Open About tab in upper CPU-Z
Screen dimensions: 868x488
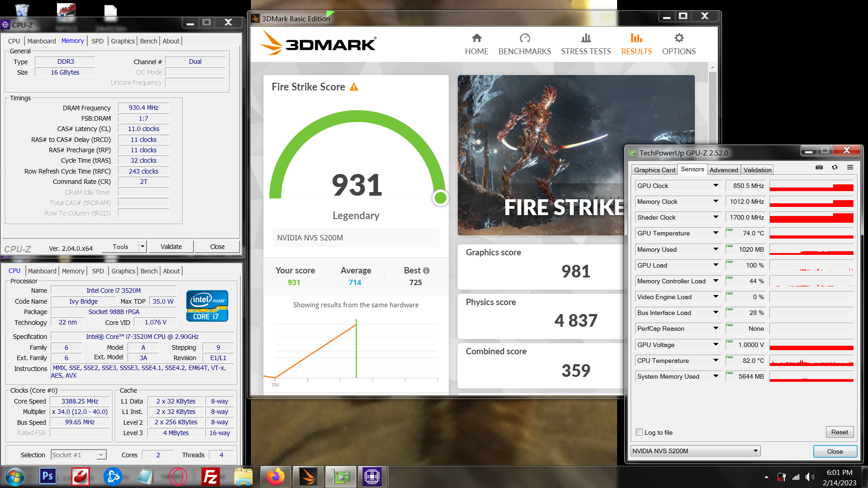(171, 41)
